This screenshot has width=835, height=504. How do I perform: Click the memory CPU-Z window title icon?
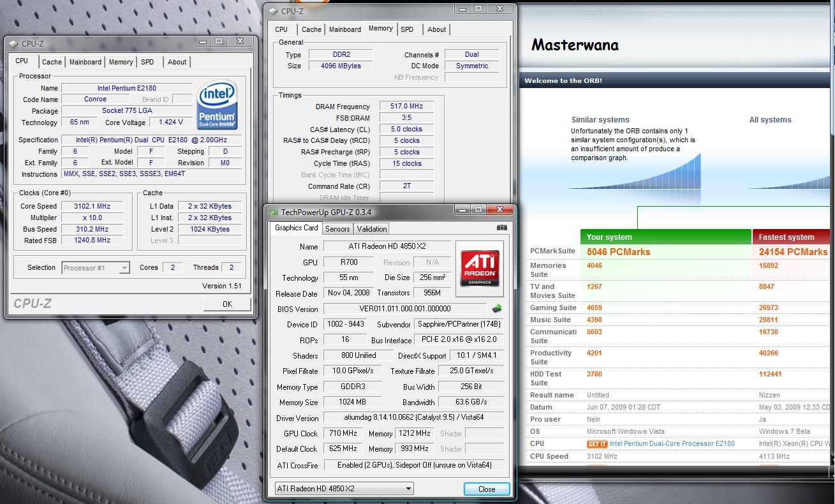click(x=273, y=11)
